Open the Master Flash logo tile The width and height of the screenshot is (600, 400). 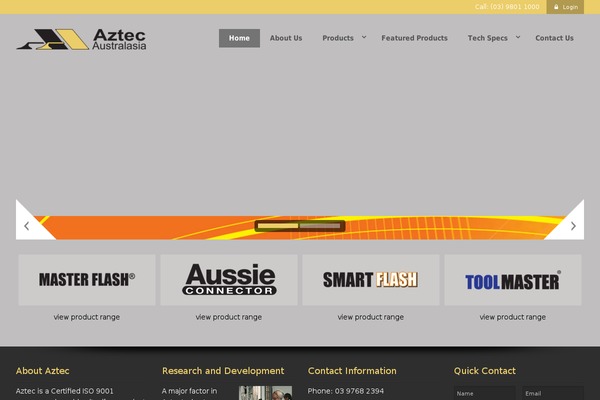tap(87, 280)
